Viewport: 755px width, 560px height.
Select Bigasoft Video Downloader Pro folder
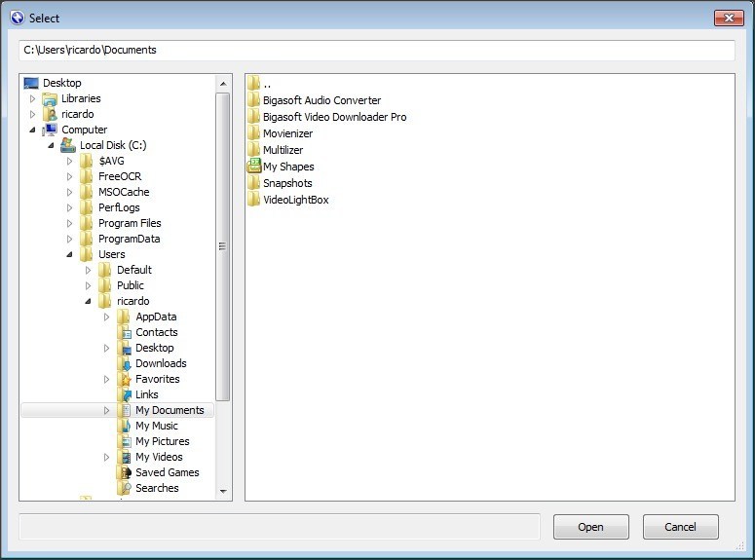(335, 117)
